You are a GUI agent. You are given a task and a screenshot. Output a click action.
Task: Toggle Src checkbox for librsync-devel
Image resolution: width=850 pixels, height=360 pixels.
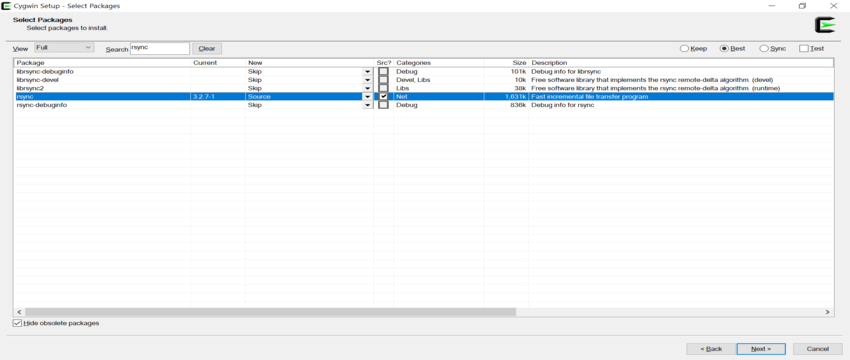click(383, 80)
